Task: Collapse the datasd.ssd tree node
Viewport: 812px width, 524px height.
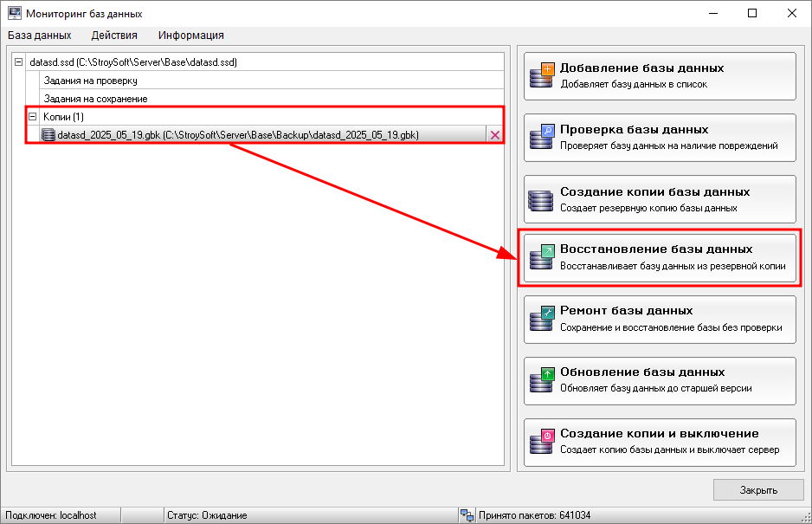Action: tap(19, 62)
